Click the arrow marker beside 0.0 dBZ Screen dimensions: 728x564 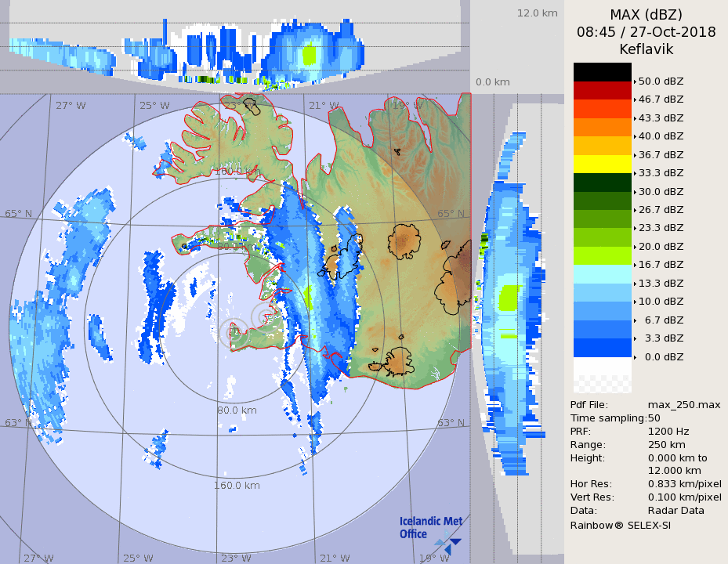point(635,357)
